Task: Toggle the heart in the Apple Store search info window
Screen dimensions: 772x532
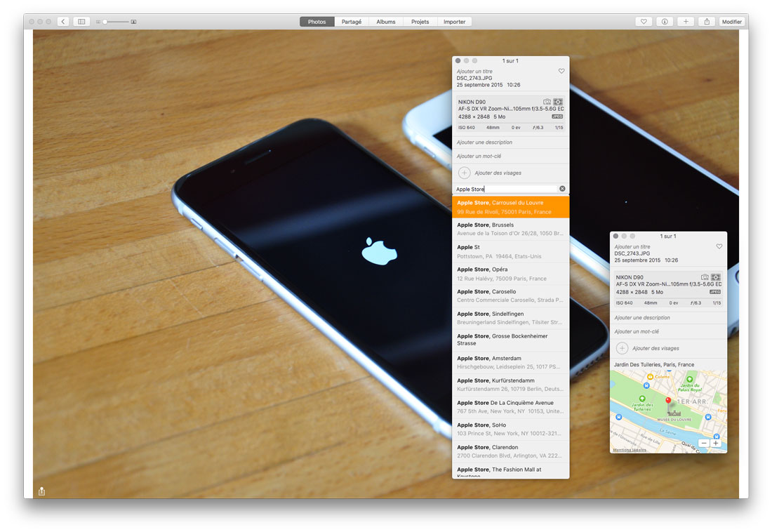Action: coord(561,72)
